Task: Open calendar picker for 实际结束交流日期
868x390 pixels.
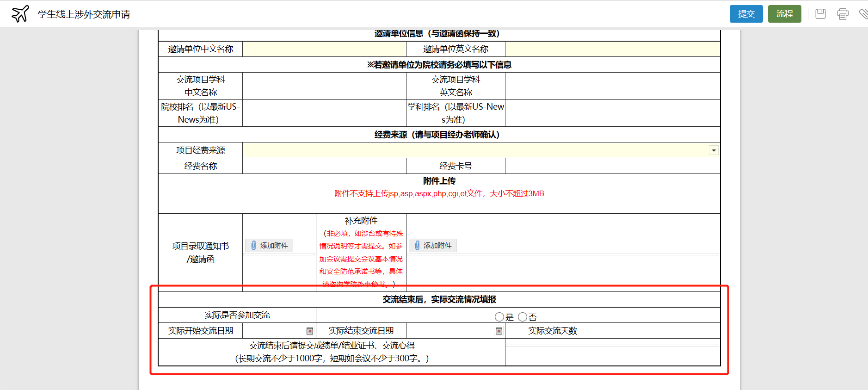Action: (x=499, y=331)
